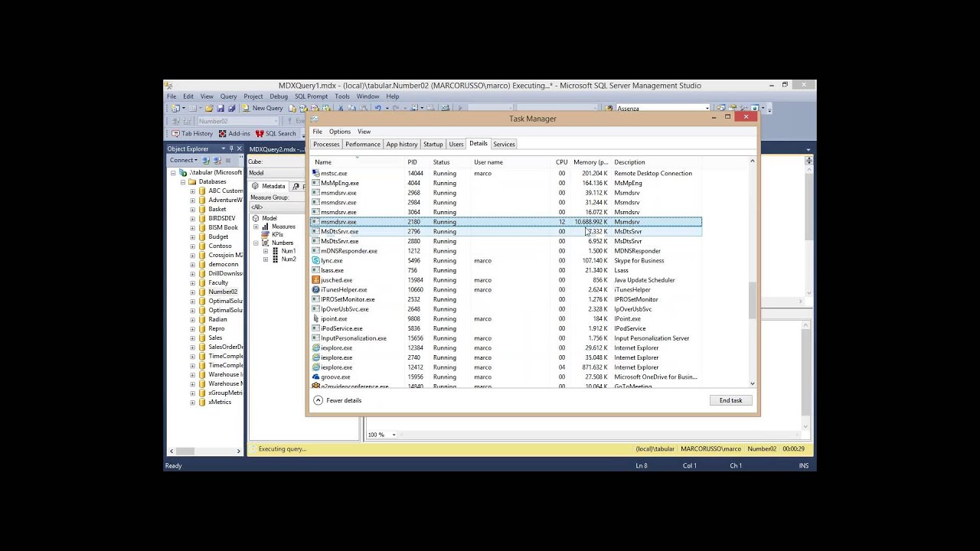Viewport: 980px width, 551px height.
Task: Click Task Manager title bar app icon
Action: coord(314,119)
